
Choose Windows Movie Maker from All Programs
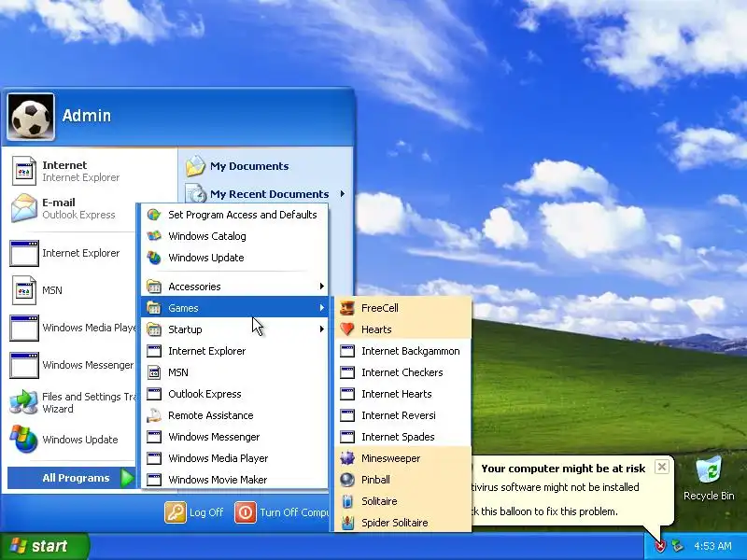click(234, 480)
